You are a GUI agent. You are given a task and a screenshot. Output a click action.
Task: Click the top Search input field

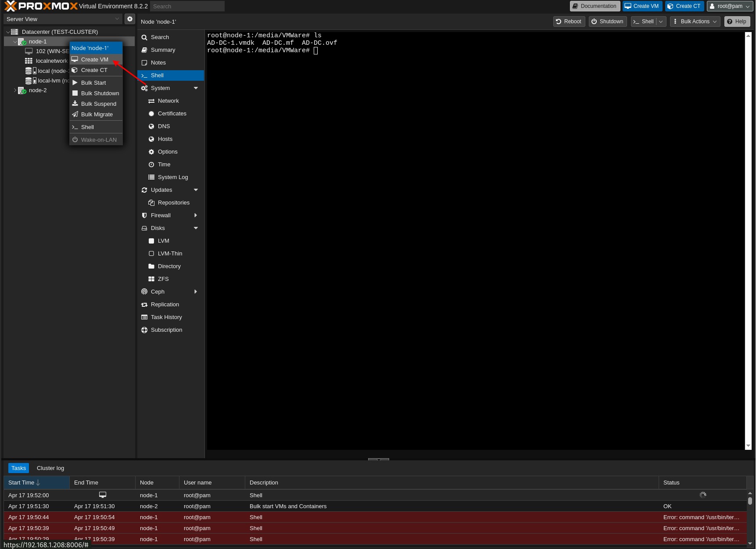(187, 7)
